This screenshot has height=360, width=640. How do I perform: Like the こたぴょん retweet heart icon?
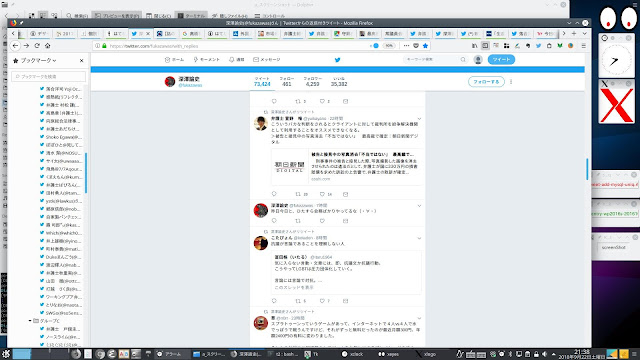322,301
